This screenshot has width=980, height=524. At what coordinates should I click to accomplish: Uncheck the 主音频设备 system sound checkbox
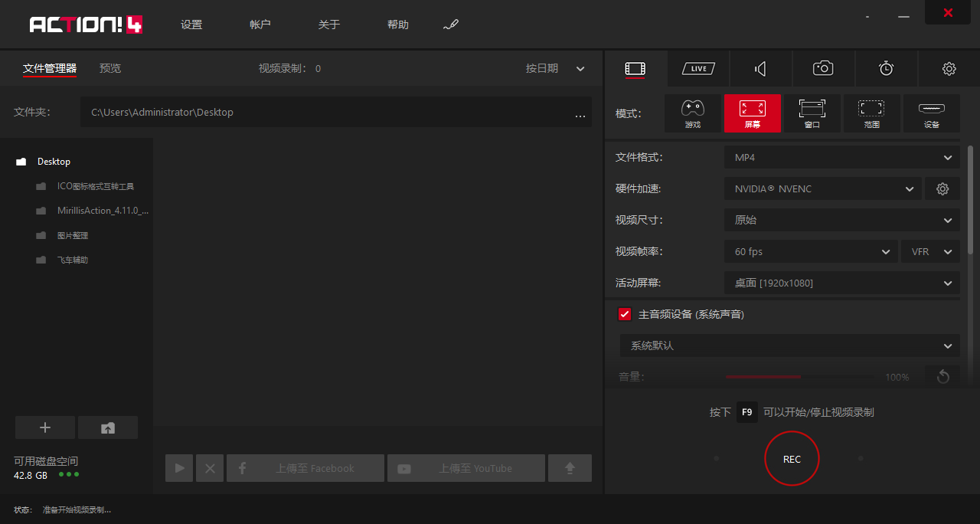625,313
